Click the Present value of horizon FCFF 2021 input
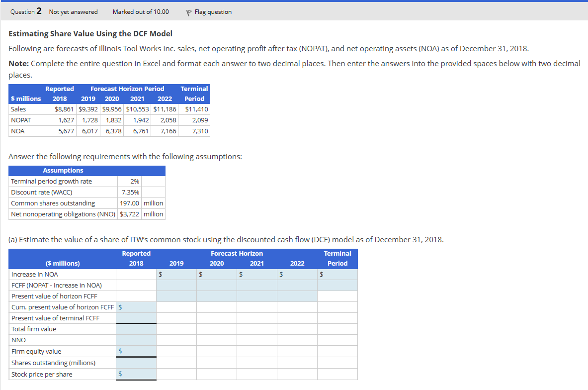 (x=257, y=296)
